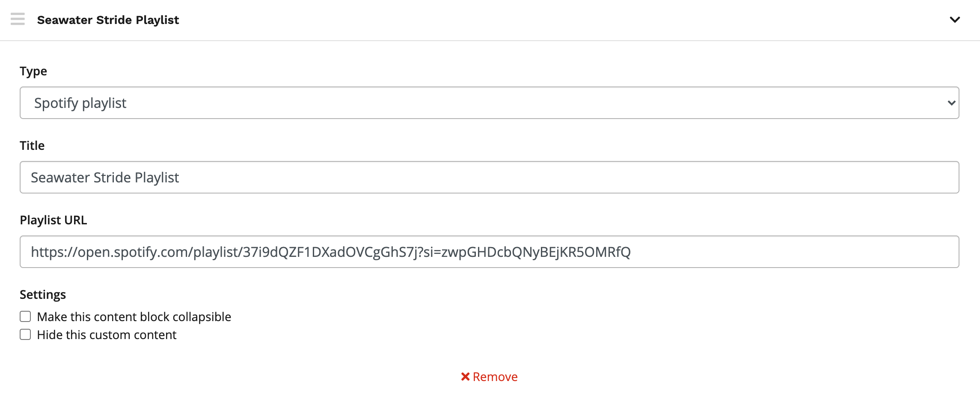Click the 'Type' field label
Screen dimensions: 980x411
[x=33, y=71]
